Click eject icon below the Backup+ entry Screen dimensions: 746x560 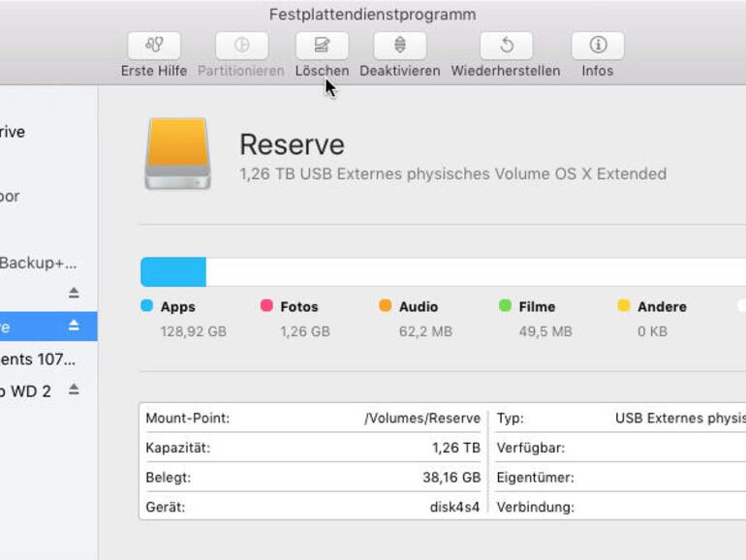click(x=74, y=293)
